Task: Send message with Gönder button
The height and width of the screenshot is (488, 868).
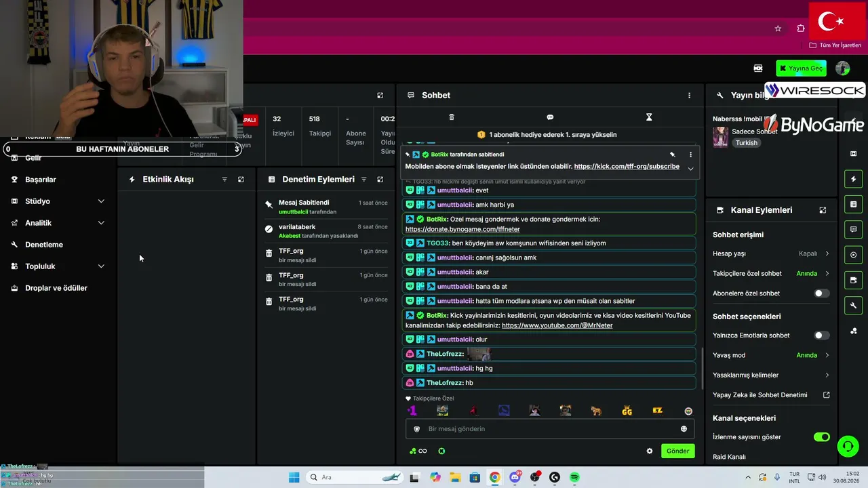Action: tap(677, 451)
